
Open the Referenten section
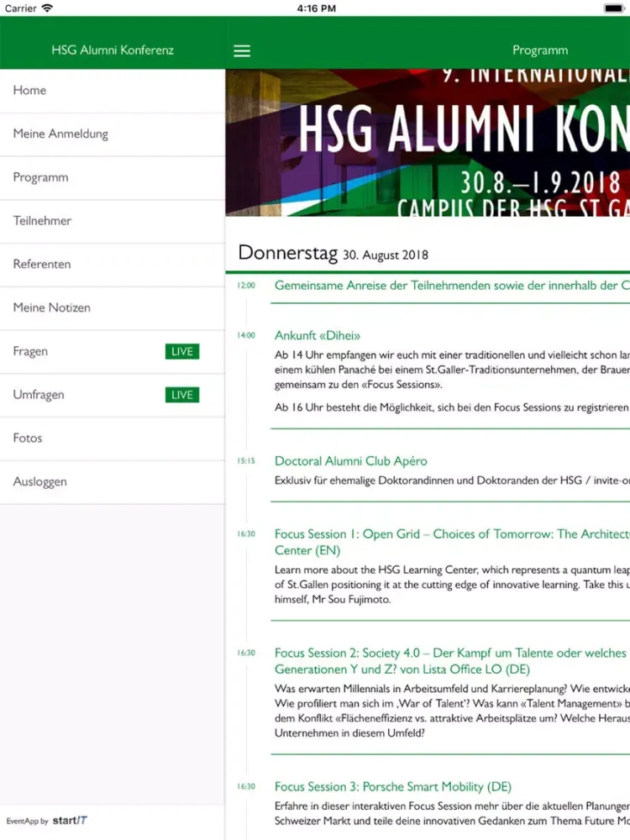113,265
